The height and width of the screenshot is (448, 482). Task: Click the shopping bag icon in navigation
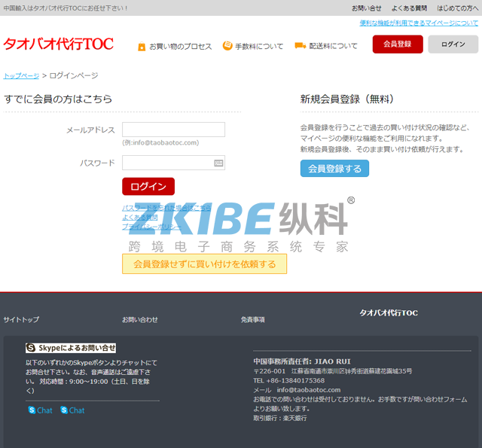[x=142, y=47]
